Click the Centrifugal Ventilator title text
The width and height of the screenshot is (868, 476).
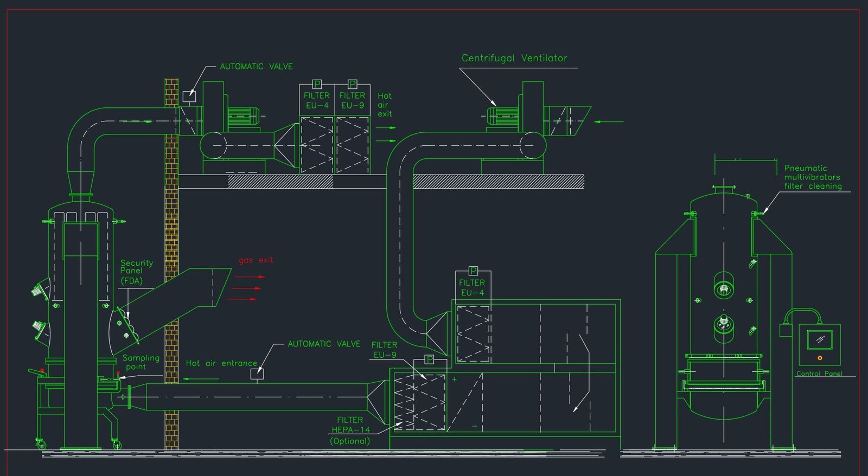point(514,58)
